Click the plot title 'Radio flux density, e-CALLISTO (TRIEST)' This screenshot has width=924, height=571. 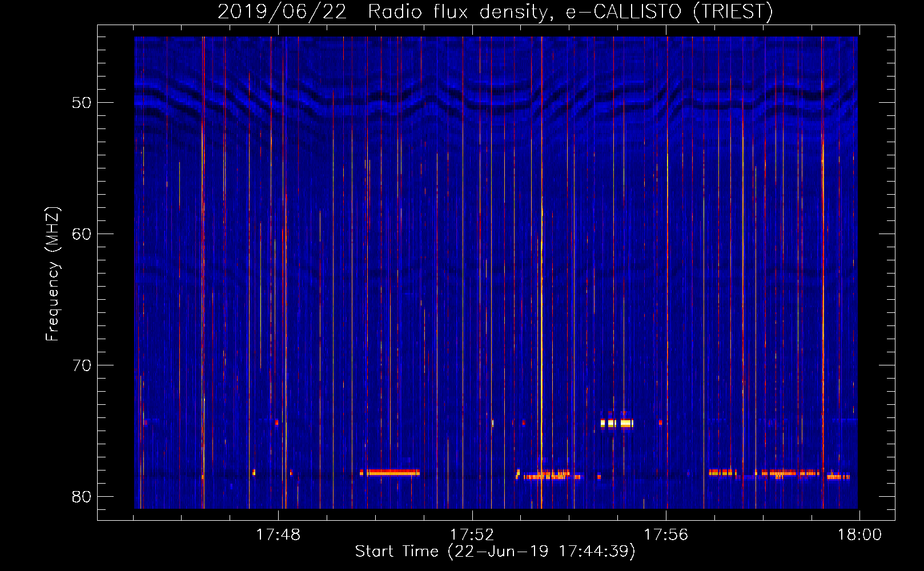click(570, 11)
